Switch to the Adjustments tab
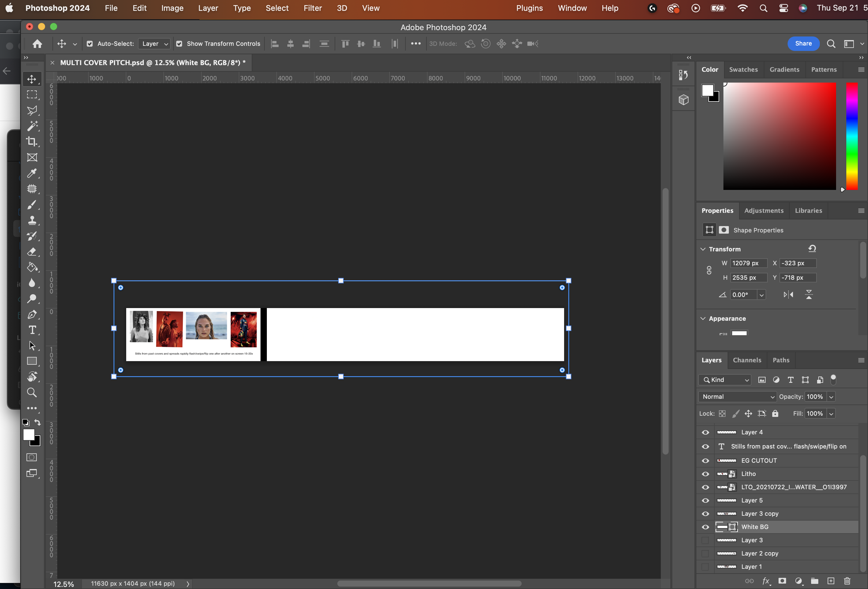Screen dimensions: 868x589 pyautogui.click(x=764, y=210)
